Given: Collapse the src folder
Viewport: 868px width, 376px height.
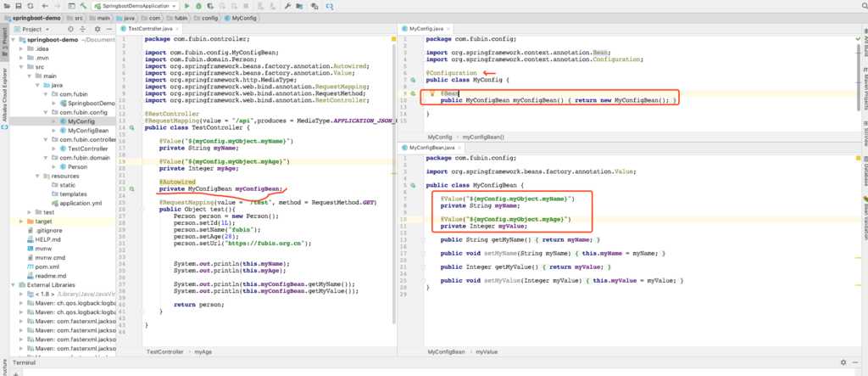Looking at the screenshot, I should 22,66.
